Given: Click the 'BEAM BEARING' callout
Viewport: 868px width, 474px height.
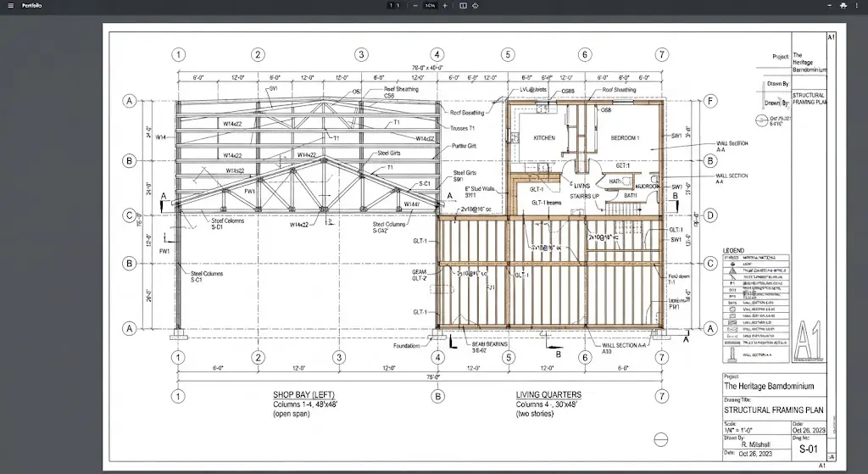Looking at the screenshot, I should pos(489,347).
